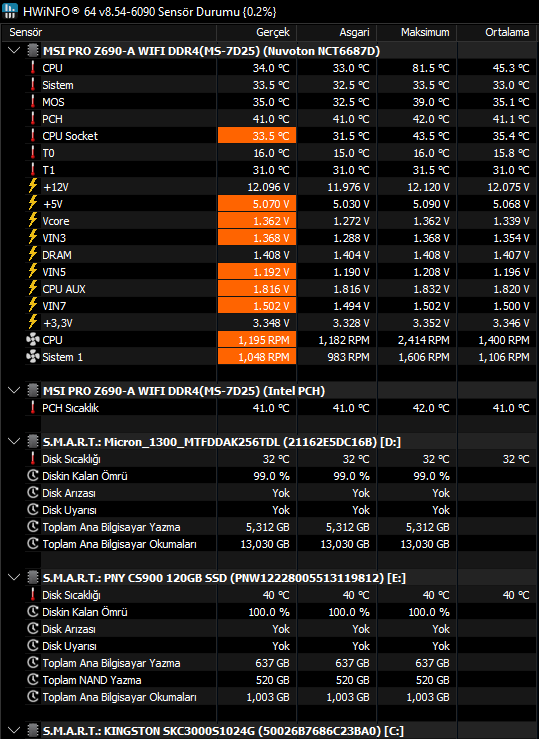This screenshot has height=739, width=539.
Task: Click thermometer icon of PCH Sıcaklık row
Action: click(x=33, y=407)
